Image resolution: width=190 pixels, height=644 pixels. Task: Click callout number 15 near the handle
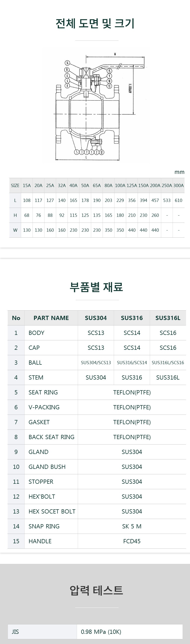109,71
